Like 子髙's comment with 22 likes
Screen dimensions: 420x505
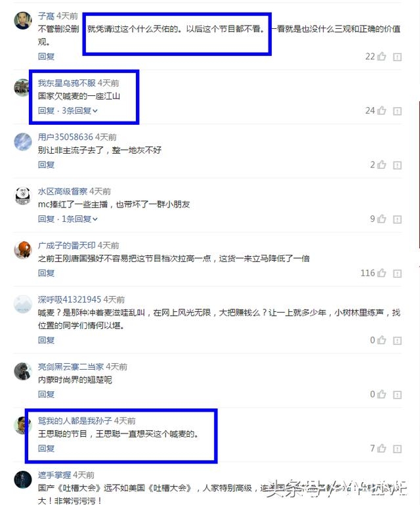coord(382,56)
